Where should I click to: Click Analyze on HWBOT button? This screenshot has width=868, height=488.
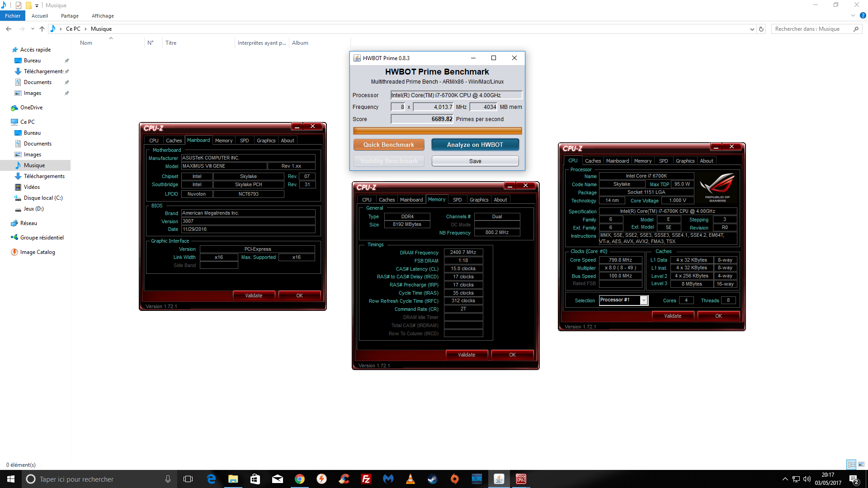click(475, 145)
